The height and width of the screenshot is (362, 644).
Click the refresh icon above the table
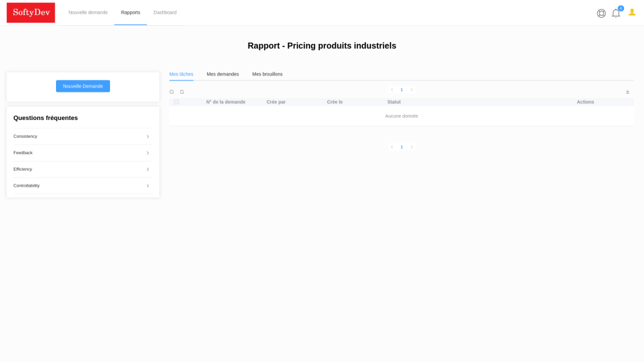[182, 92]
